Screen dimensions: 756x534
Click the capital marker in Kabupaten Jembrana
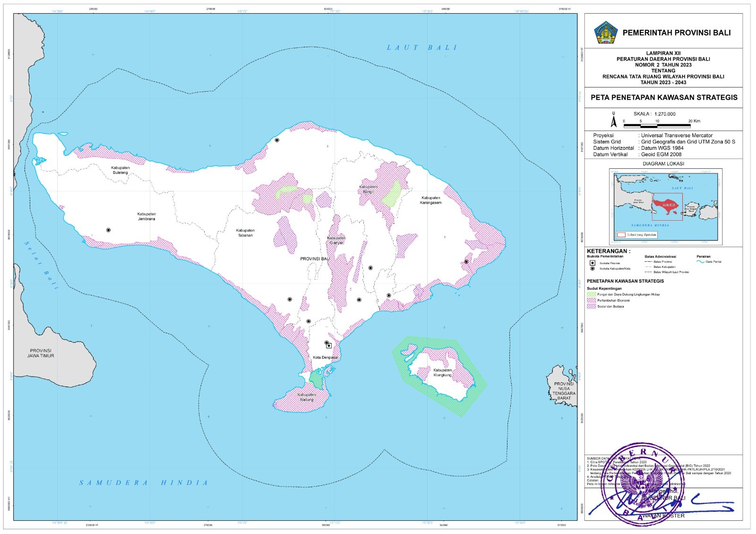coord(108,230)
